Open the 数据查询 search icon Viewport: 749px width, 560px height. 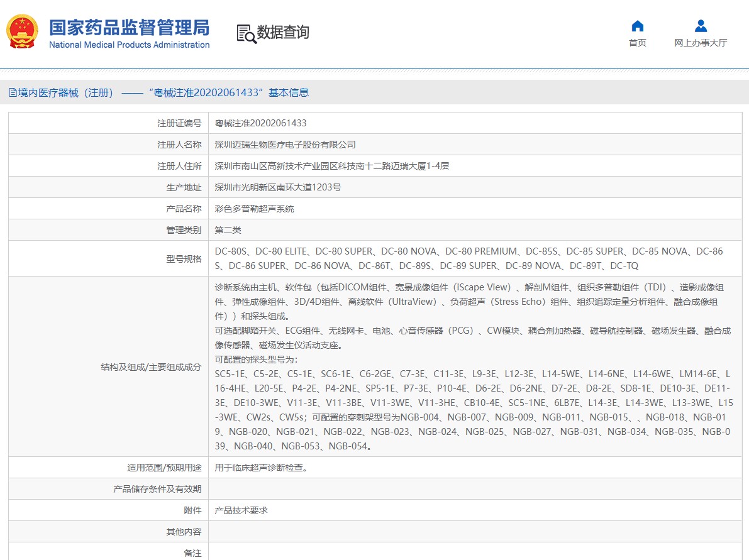click(247, 33)
